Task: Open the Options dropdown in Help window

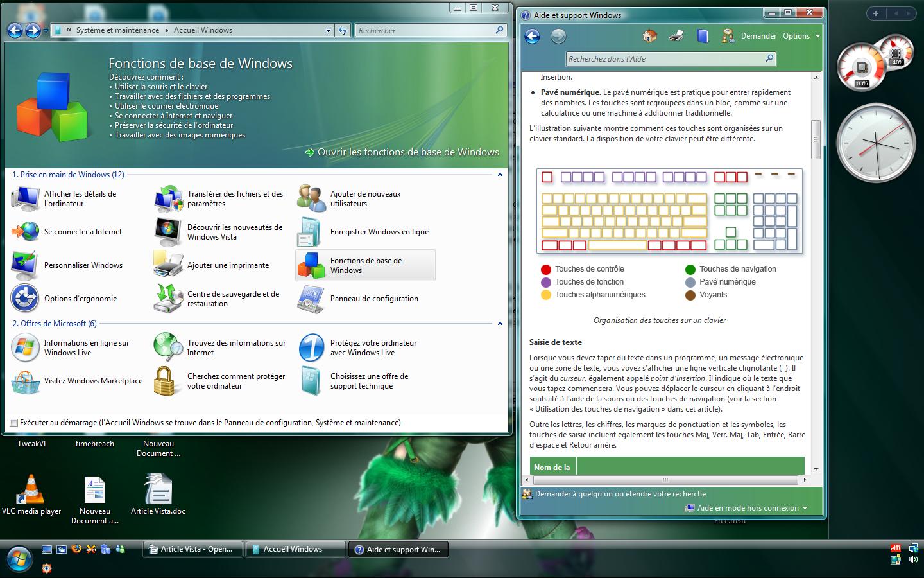Action: point(801,36)
